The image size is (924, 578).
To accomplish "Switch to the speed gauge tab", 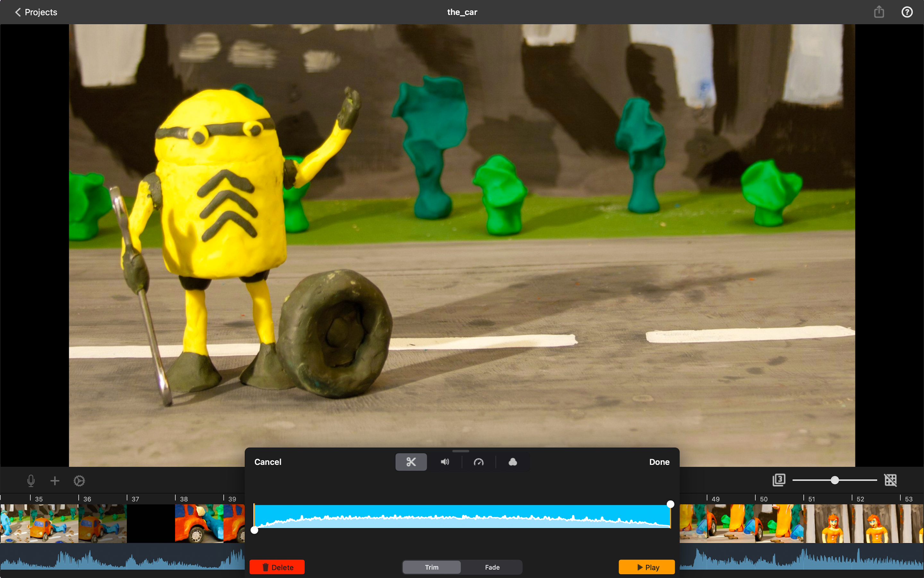I will coord(478,462).
